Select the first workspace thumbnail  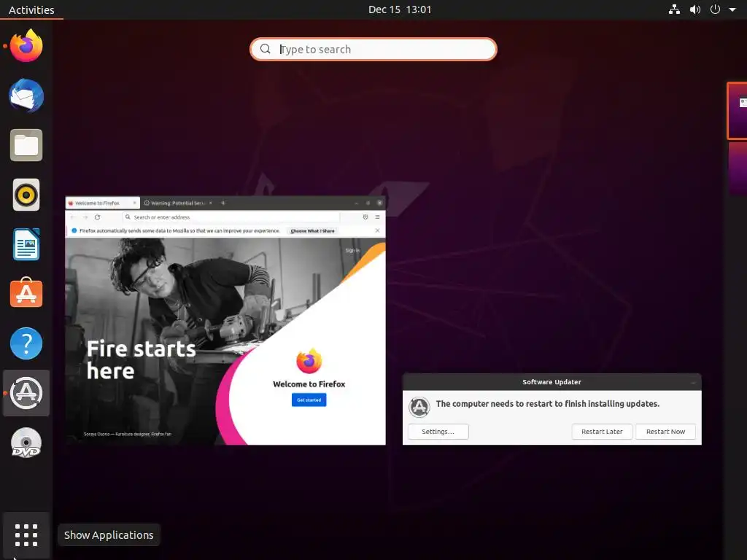pos(738,111)
